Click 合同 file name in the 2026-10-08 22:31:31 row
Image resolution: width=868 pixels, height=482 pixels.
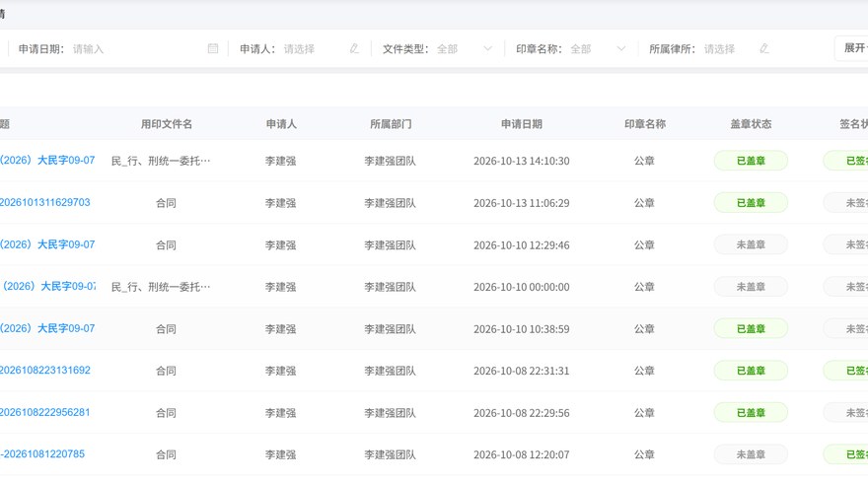[x=166, y=371]
